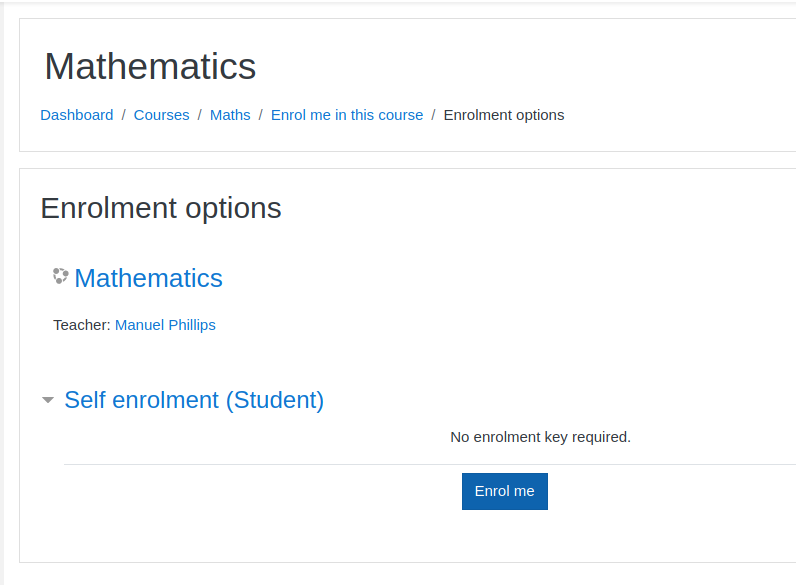This screenshot has width=796, height=585.
Task: Open the Maths category breadcrumb
Action: point(230,115)
